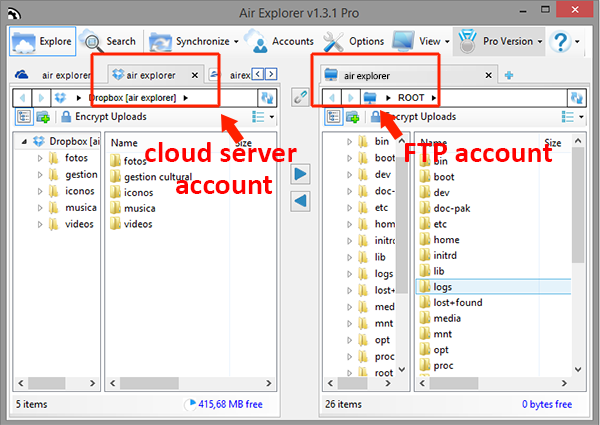600x425 pixels.
Task: Close the Dropbox air explorer tab
Action: (195, 75)
